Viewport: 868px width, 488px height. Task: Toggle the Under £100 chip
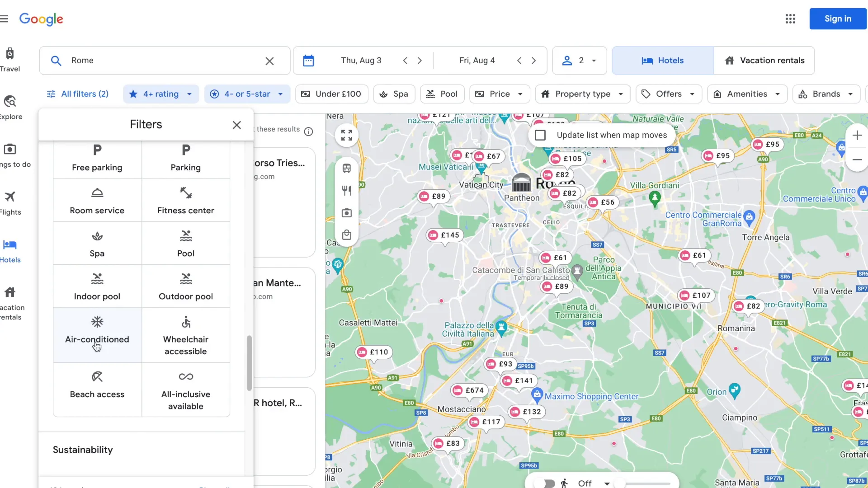331,94
